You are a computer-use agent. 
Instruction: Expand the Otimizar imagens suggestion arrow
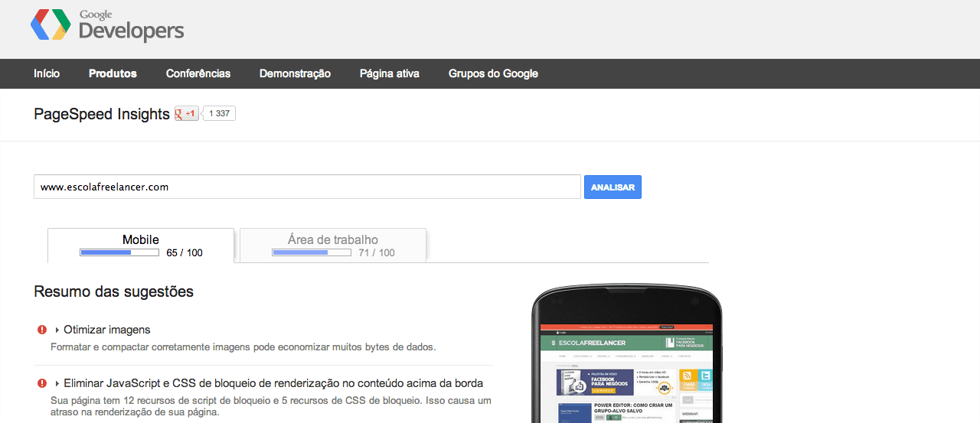click(57, 330)
